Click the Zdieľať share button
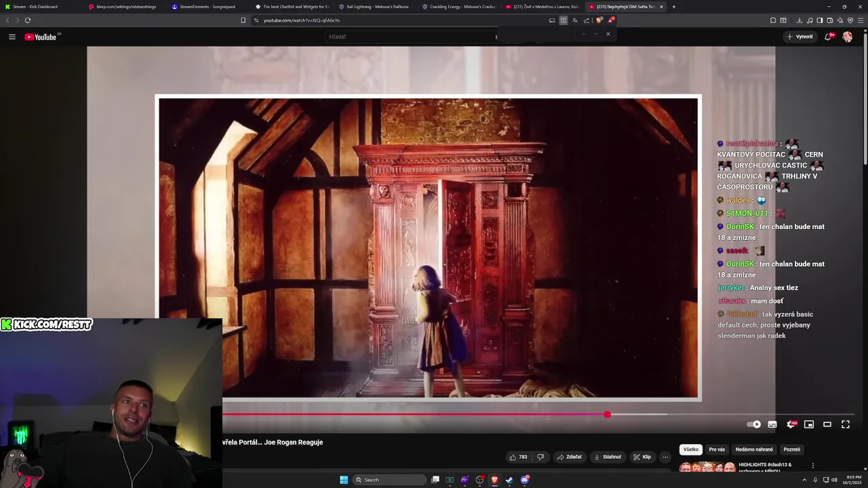Screen dimensions: 868x488 [570, 457]
